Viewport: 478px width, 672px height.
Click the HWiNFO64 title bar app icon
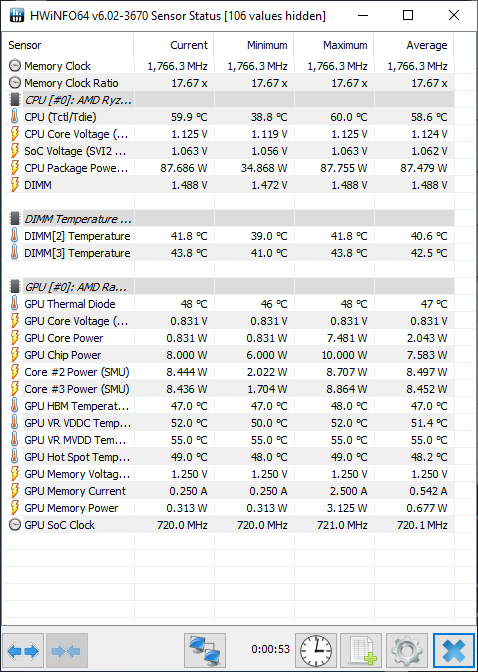pyautogui.click(x=16, y=16)
